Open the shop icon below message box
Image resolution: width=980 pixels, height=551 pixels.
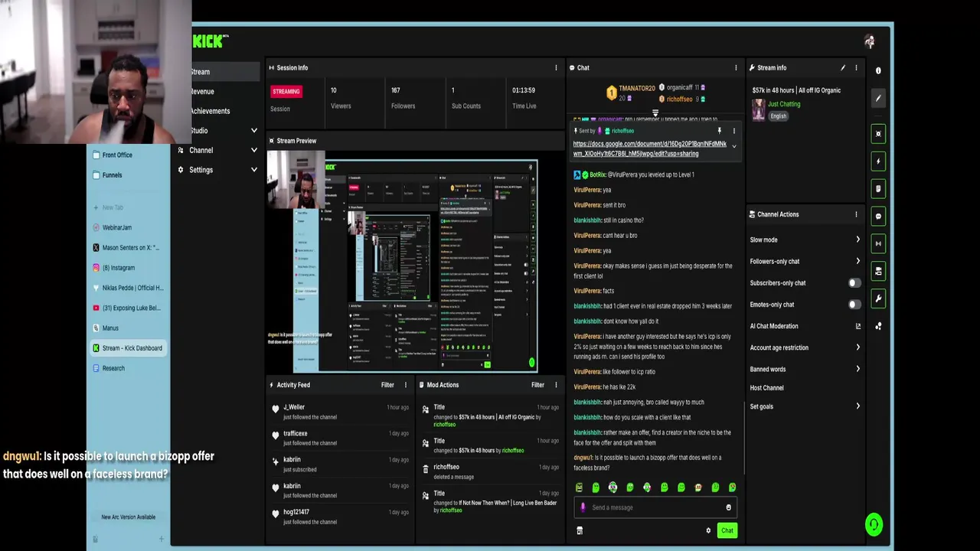pyautogui.click(x=580, y=530)
